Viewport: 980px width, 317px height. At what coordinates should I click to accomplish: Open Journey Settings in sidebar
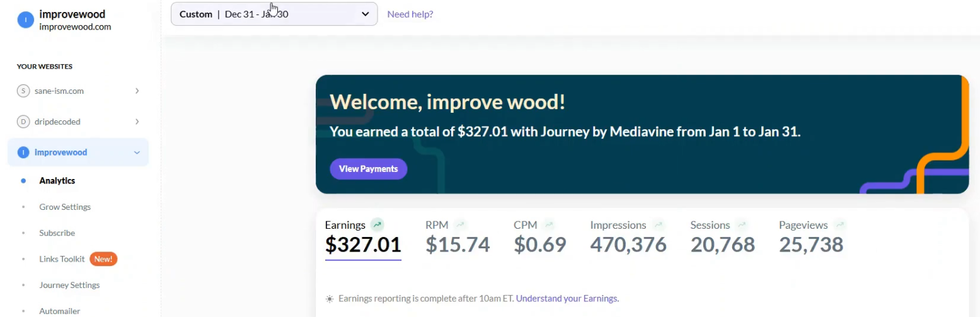(x=69, y=285)
